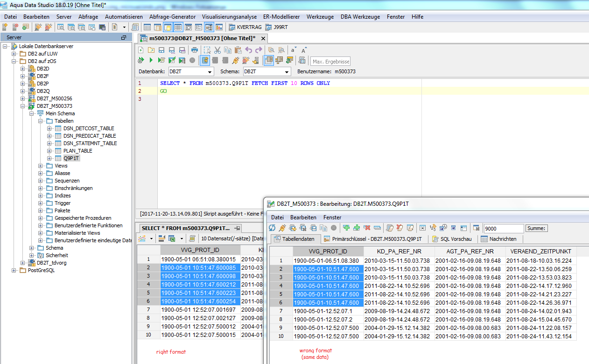Image resolution: width=589 pixels, height=364 pixels.
Task: Click the Undo arrow in query toolbar
Action: point(248,50)
